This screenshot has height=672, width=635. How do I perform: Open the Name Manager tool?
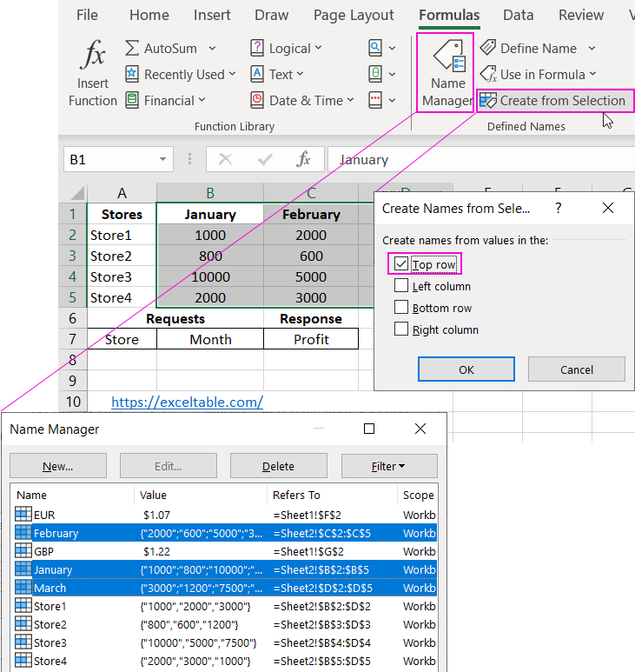(447, 73)
